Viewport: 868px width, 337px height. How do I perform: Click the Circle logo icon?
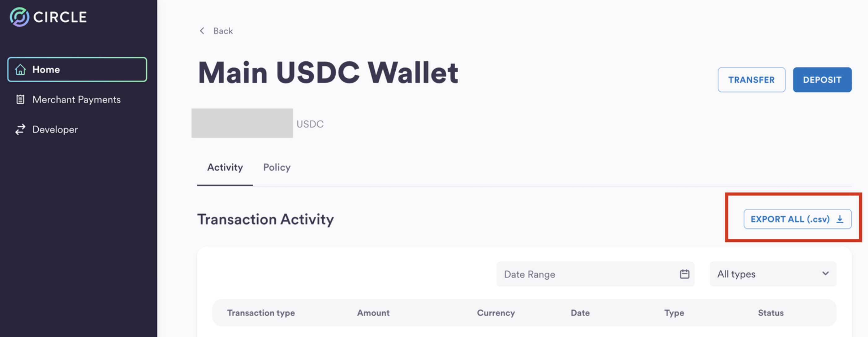[x=19, y=17]
